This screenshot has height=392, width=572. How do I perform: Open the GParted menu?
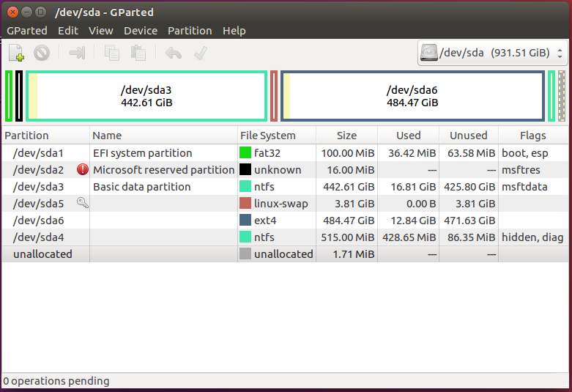[x=27, y=31]
